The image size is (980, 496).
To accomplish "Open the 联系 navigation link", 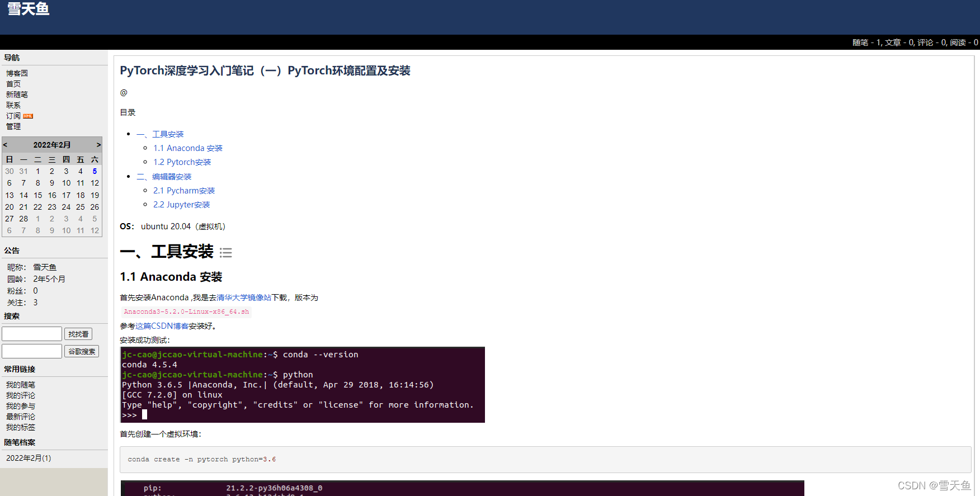I will [13, 105].
